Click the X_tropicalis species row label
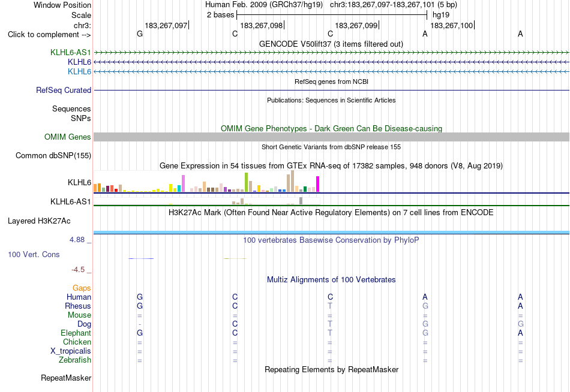The image size is (570, 392). (71, 351)
